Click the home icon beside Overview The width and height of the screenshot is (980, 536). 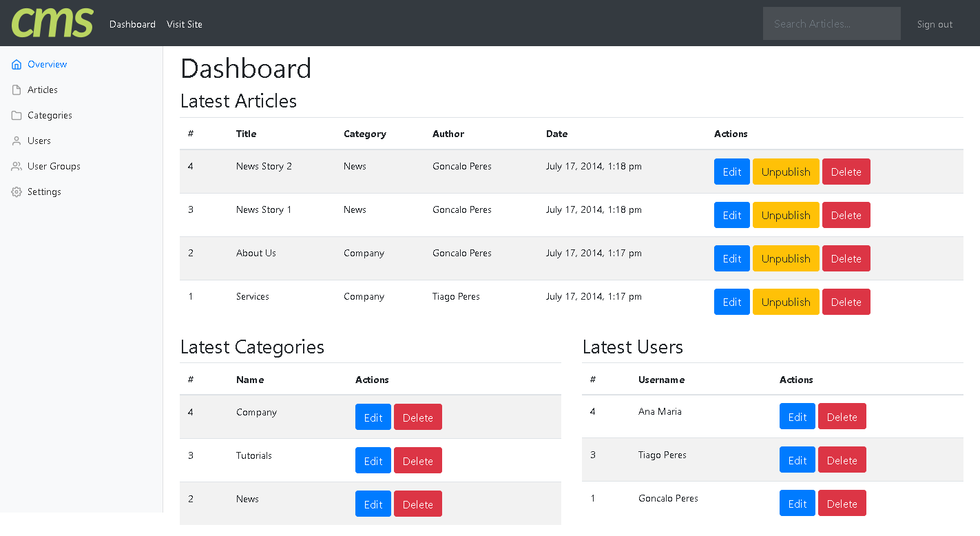tap(17, 65)
